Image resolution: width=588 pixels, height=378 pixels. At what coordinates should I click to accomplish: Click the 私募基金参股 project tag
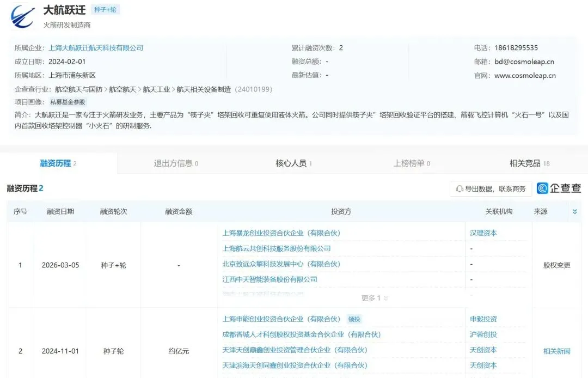(68, 102)
